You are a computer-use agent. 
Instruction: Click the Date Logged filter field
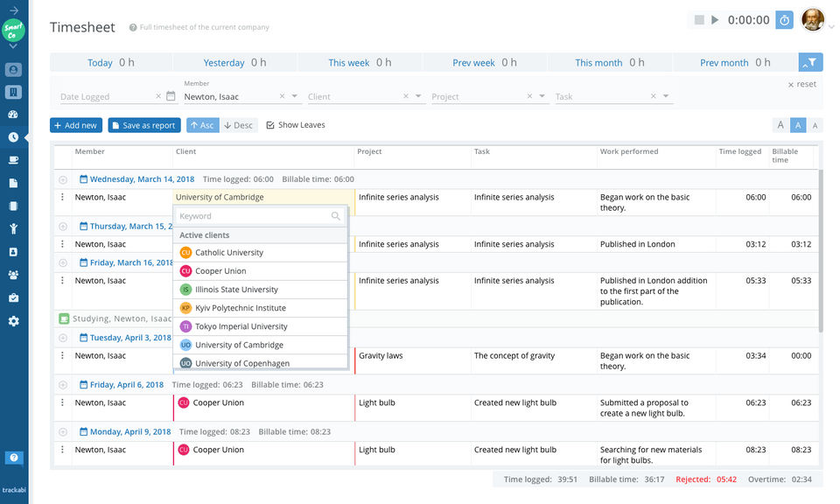coord(106,96)
